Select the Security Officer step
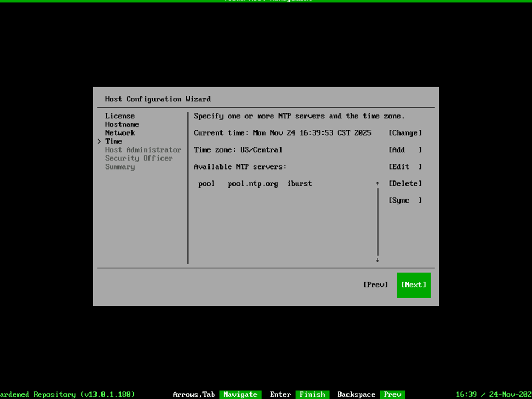 pyautogui.click(x=139, y=158)
